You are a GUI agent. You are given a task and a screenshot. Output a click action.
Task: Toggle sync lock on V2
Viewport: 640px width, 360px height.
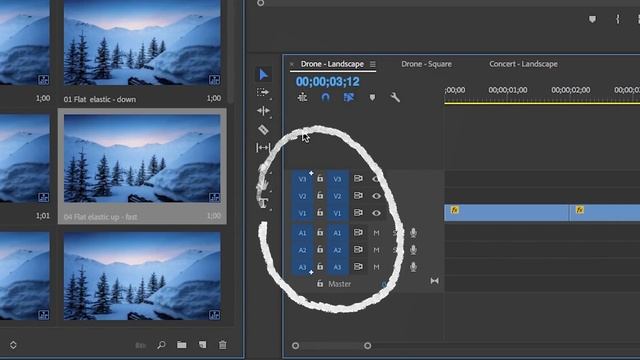tap(358, 196)
